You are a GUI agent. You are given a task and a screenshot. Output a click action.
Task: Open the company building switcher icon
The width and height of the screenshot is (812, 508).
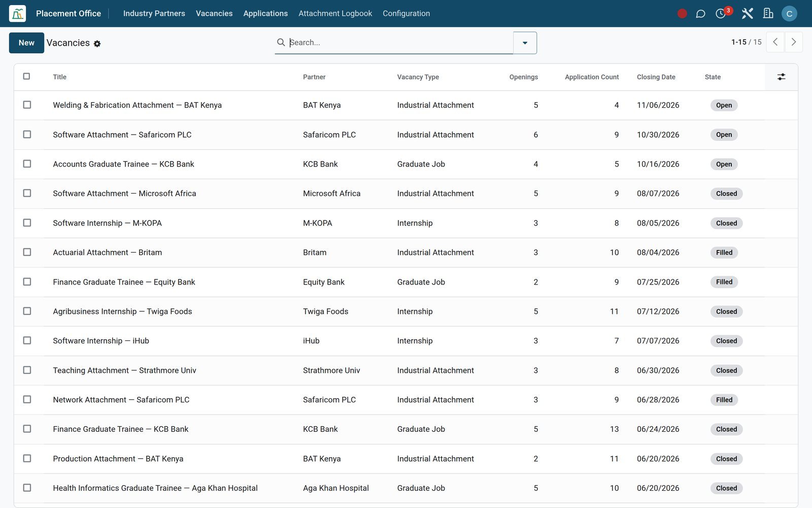pyautogui.click(x=768, y=14)
